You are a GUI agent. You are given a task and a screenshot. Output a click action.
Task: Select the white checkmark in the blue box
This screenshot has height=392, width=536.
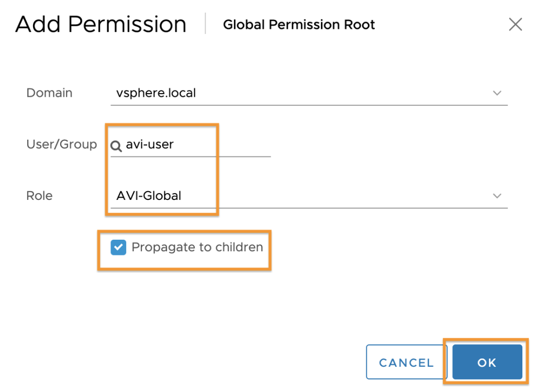(118, 248)
